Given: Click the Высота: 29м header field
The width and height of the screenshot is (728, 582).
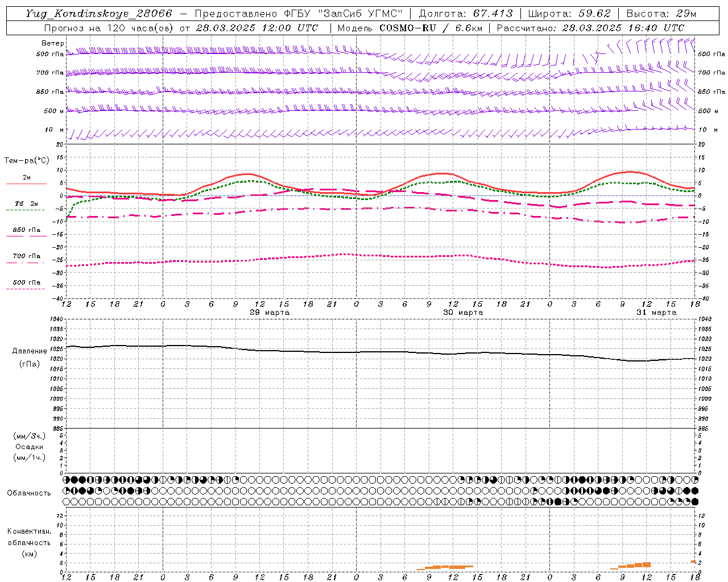Looking at the screenshot, I should point(661,14).
